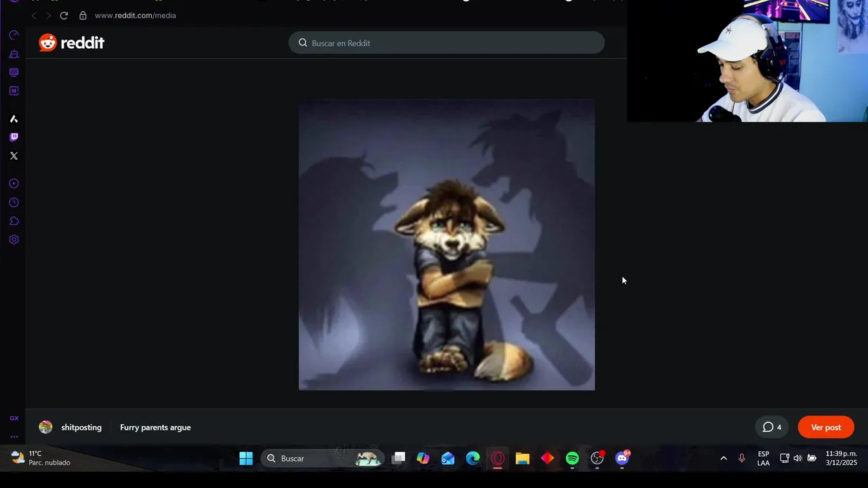Open the red diamond app in taskbar
This screenshot has width=868, height=488.
tap(547, 459)
